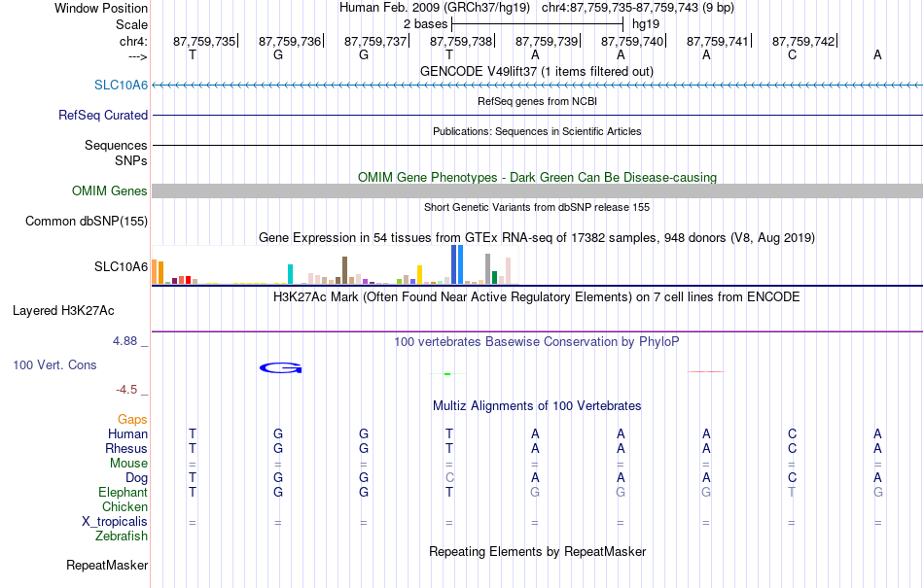Click the SLC10A6 gene arrow track line
Image resolution: width=924 pixels, height=588 pixels.
pos(537,86)
